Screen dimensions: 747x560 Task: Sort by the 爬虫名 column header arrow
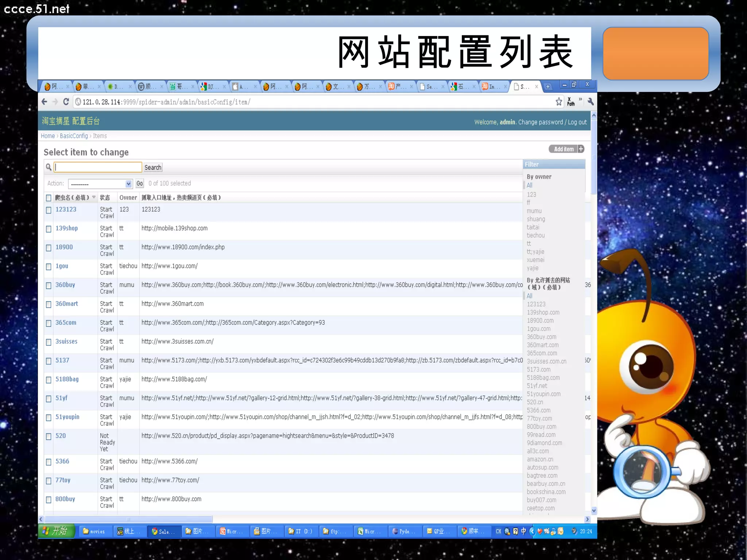(94, 197)
